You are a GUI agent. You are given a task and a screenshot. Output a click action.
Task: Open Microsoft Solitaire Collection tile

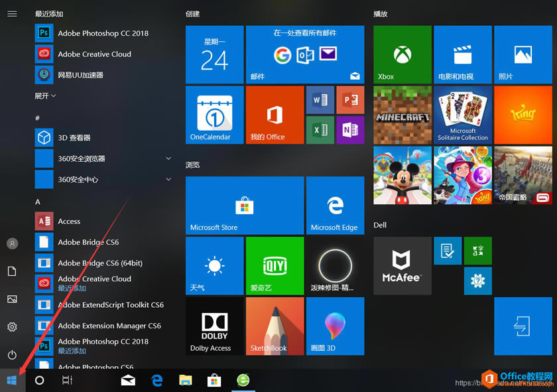(463, 115)
